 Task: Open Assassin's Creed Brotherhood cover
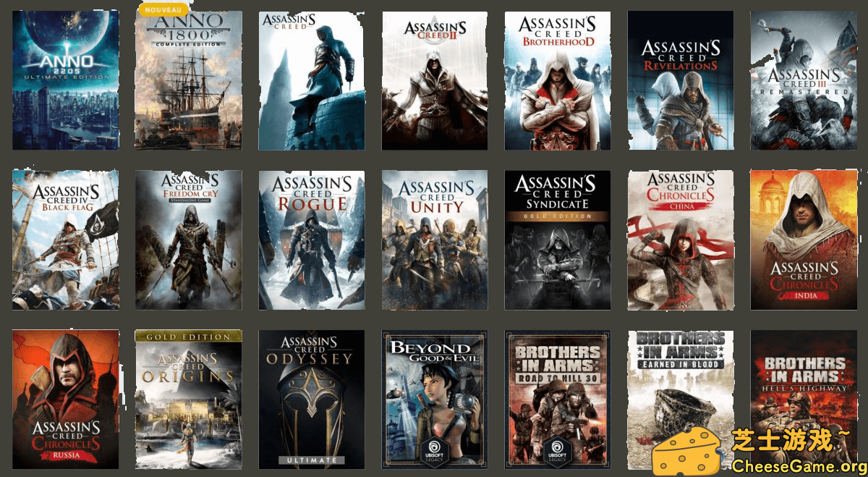(x=558, y=80)
